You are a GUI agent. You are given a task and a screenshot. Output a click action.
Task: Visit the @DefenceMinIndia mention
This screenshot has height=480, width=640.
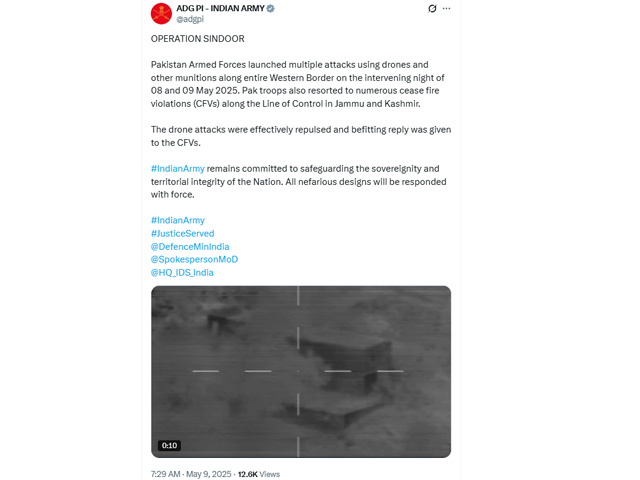coord(190,247)
